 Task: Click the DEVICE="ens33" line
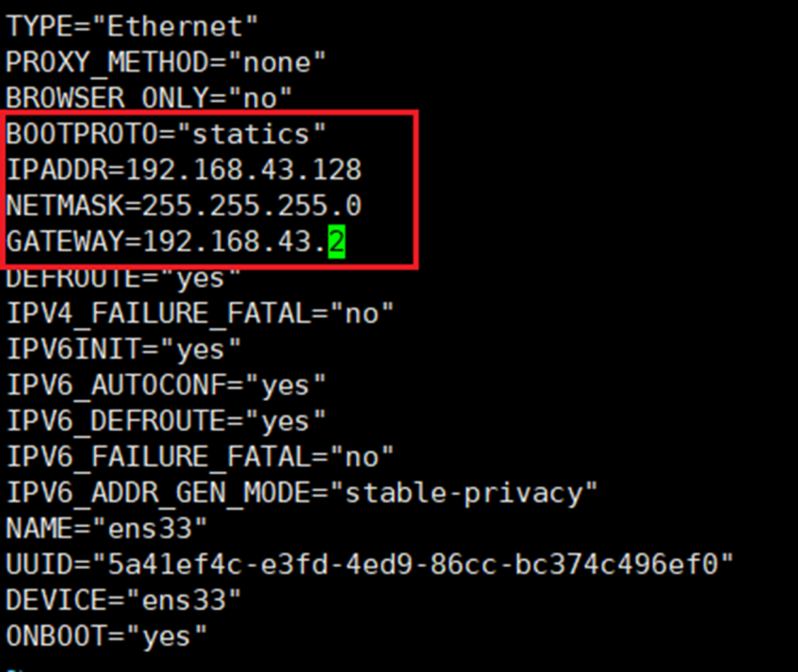pyautogui.click(x=124, y=599)
